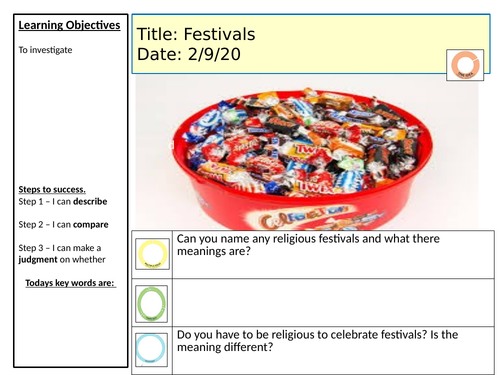Click the empty middle table cell
Viewport: 500px width, 375px height.
(x=333, y=303)
